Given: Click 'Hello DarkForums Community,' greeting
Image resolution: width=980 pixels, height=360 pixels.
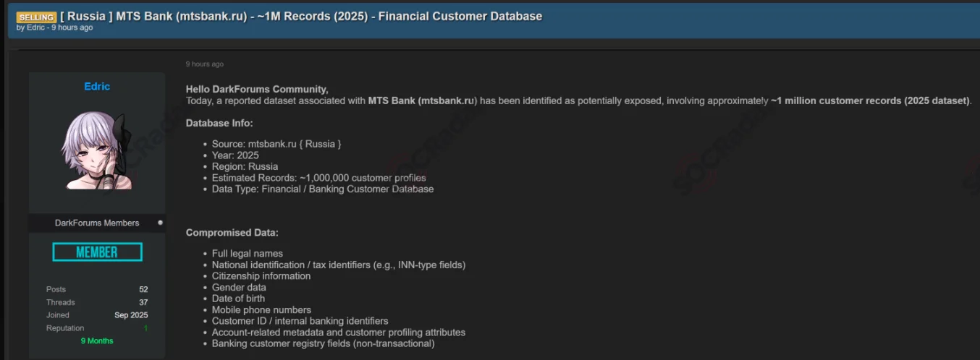Looking at the screenshot, I should [257, 89].
